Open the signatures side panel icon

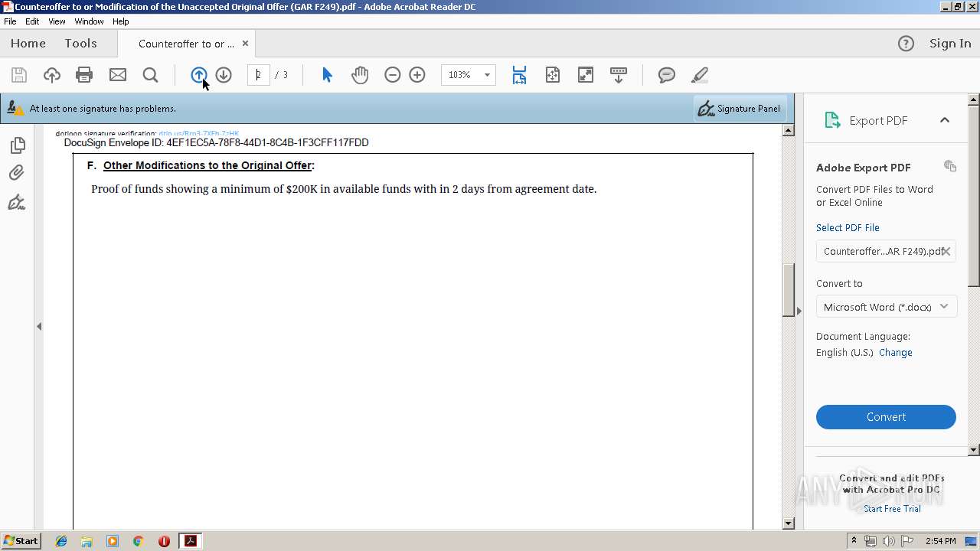click(x=17, y=202)
